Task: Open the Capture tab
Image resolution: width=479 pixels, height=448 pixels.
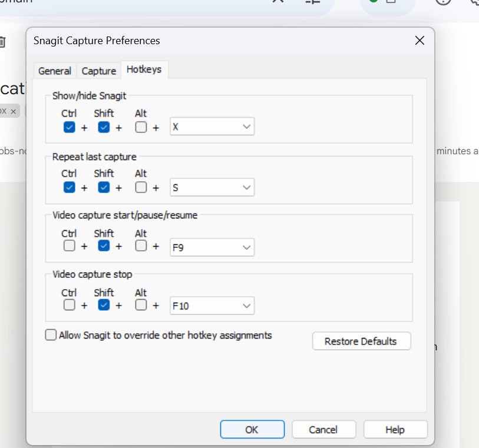Action: pos(98,71)
